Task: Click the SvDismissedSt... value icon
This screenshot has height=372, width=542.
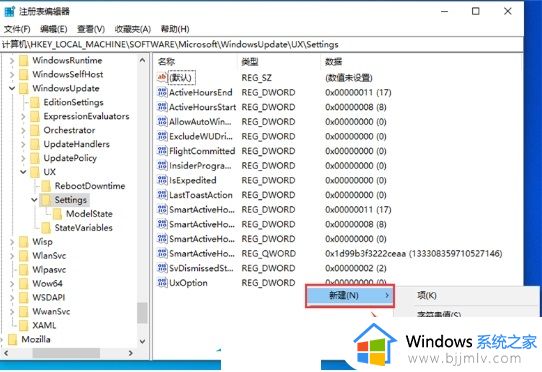Action: click(162, 268)
